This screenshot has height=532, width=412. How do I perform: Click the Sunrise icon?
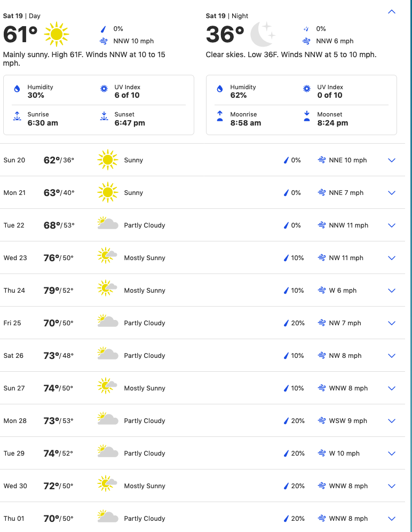click(x=17, y=116)
